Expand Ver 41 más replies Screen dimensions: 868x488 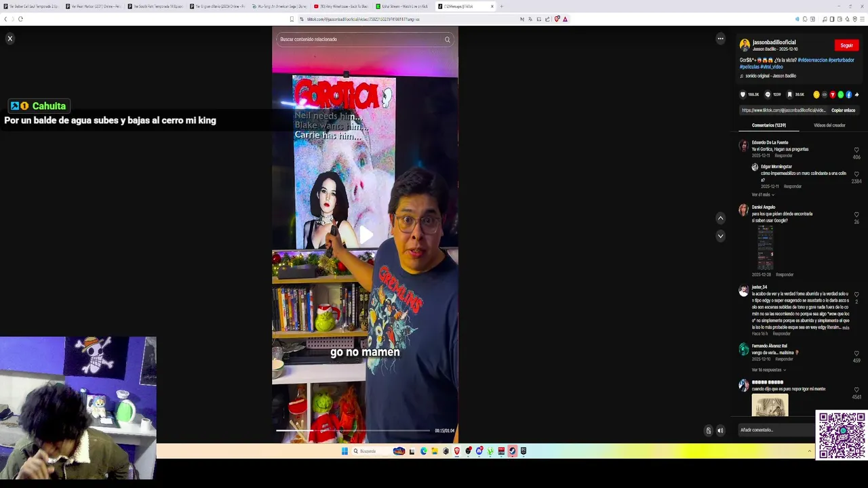coord(762,195)
